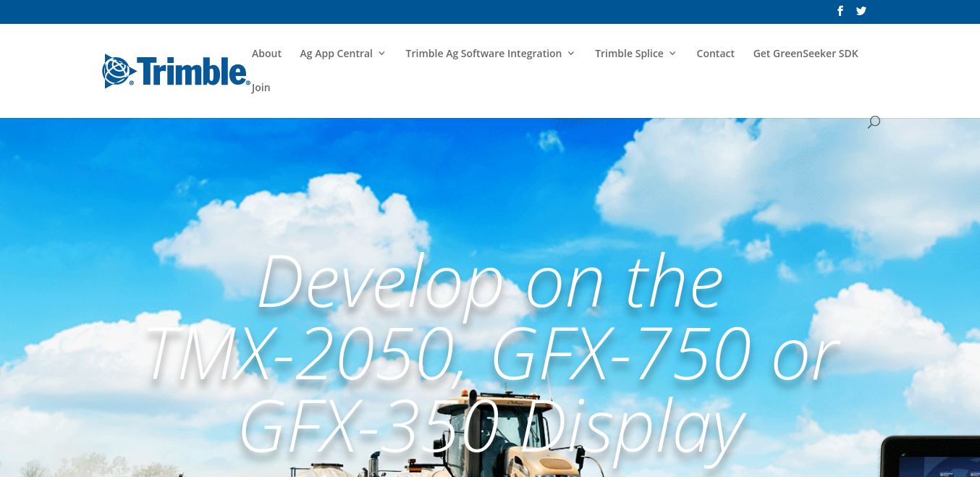The height and width of the screenshot is (477, 980).
Task: Open the About menu item
Action: pos(266,54)
